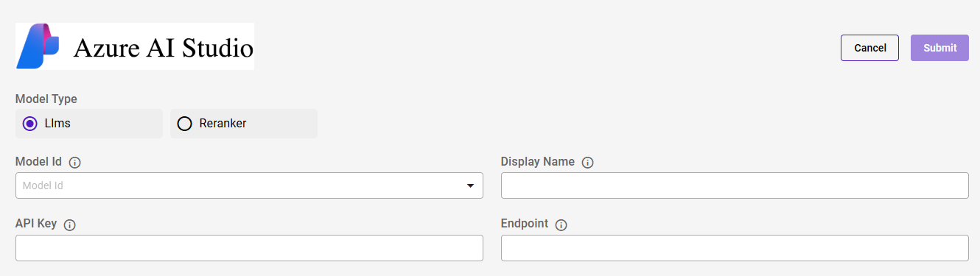The image size is (980, 276).
Task: Expand the Model Id dropdown arrow
Action: click(470, 185)
